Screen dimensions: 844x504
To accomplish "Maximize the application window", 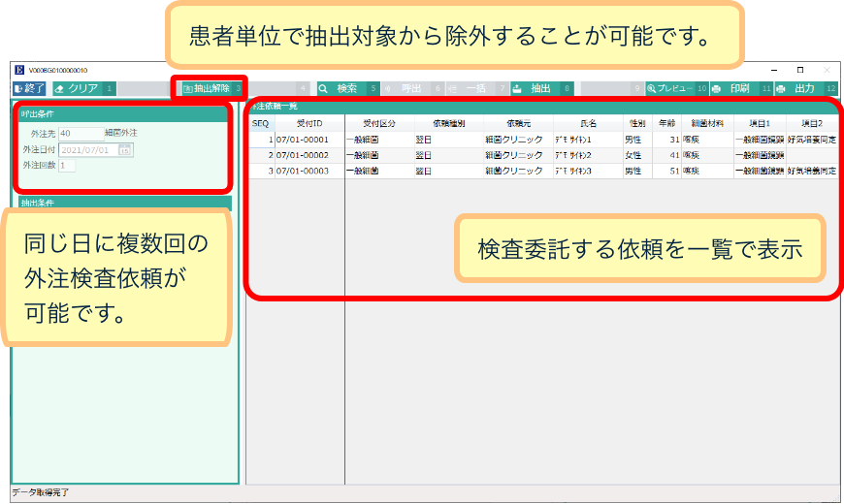I will click(x=800, y=70).
